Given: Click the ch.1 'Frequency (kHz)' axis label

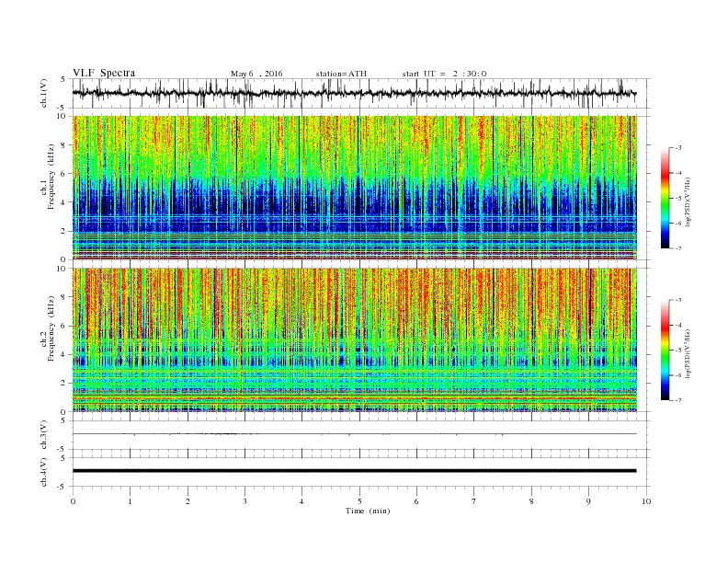Looking at the screenshot, I should pyautogui.click(x=51, y=177).
